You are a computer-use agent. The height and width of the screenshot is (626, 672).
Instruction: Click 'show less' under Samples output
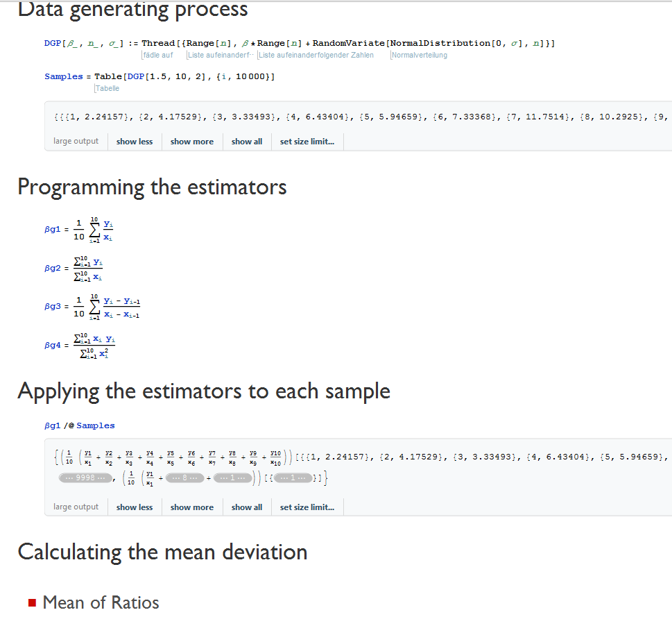tap(134, 142)
